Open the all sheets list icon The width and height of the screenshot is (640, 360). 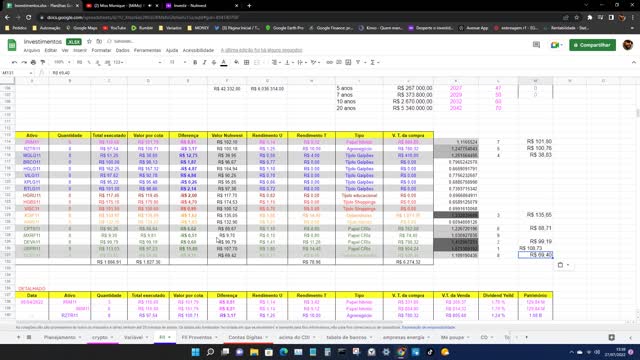click(29, 337)
